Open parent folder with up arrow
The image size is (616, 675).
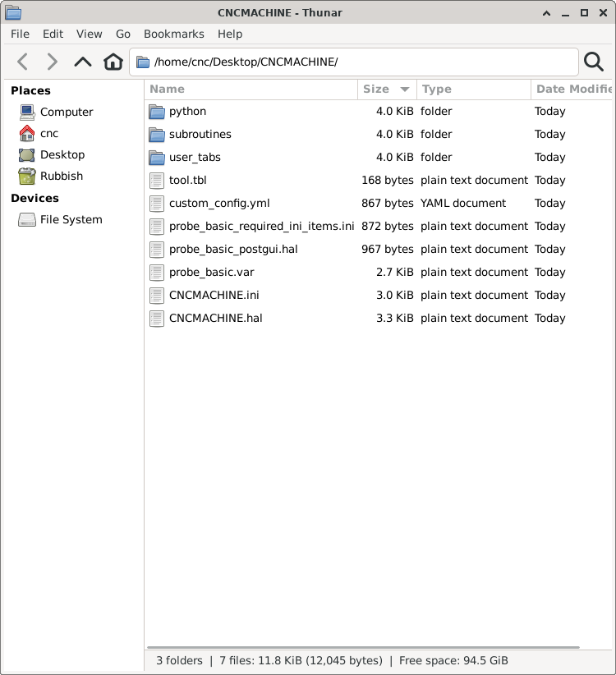[x=83, y=62]
